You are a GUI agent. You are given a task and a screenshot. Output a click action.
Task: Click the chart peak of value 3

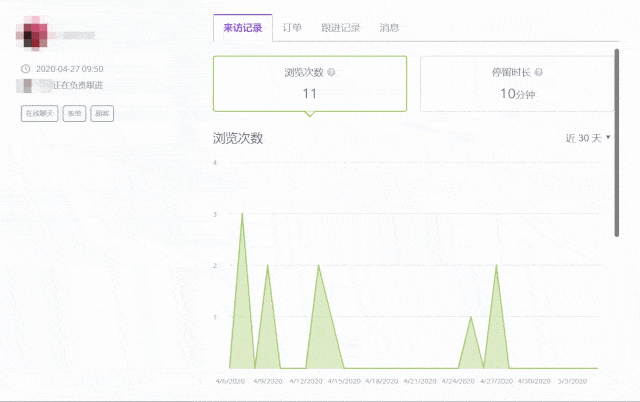[242, 213]
